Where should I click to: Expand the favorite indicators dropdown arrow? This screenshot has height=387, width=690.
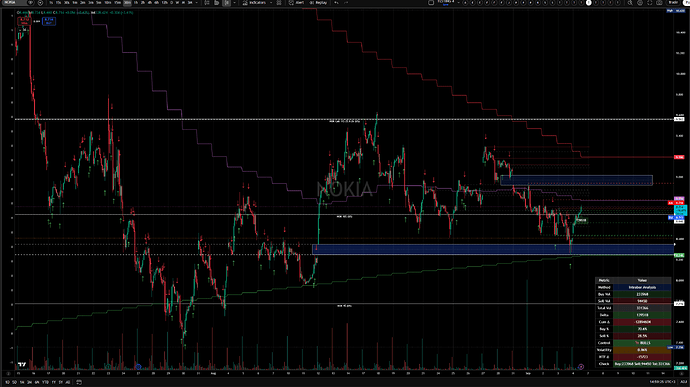[x=271, y=2]
